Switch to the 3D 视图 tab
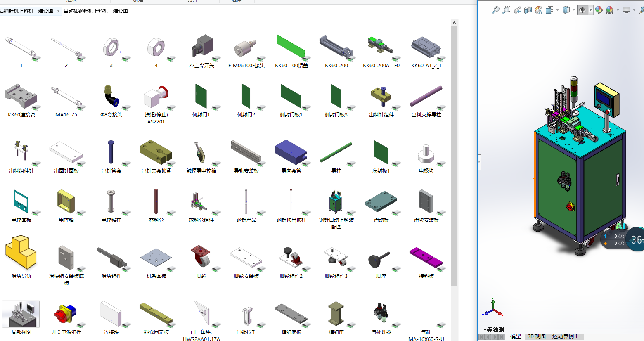 pos(537,336)
